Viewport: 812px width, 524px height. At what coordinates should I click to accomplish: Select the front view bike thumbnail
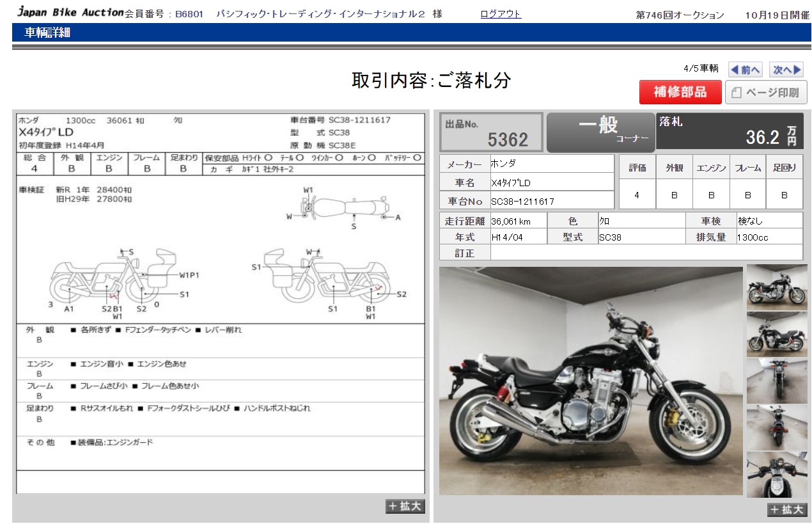[777, 381]
